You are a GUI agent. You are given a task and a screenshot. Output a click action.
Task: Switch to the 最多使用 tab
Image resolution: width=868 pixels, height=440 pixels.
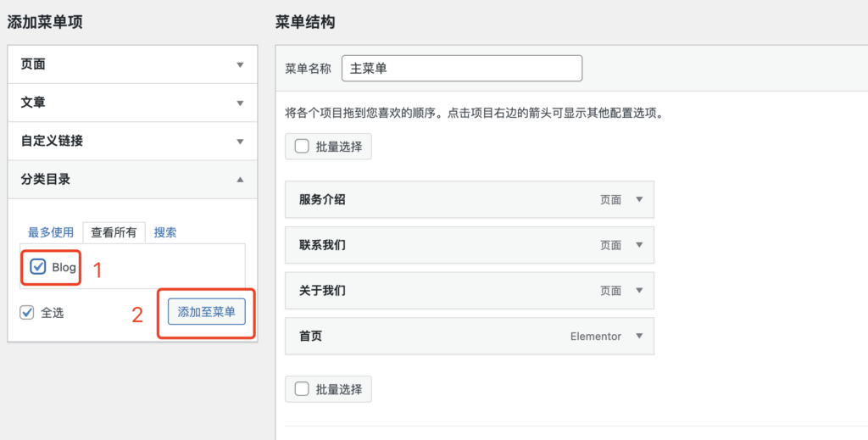click(51, 232)
